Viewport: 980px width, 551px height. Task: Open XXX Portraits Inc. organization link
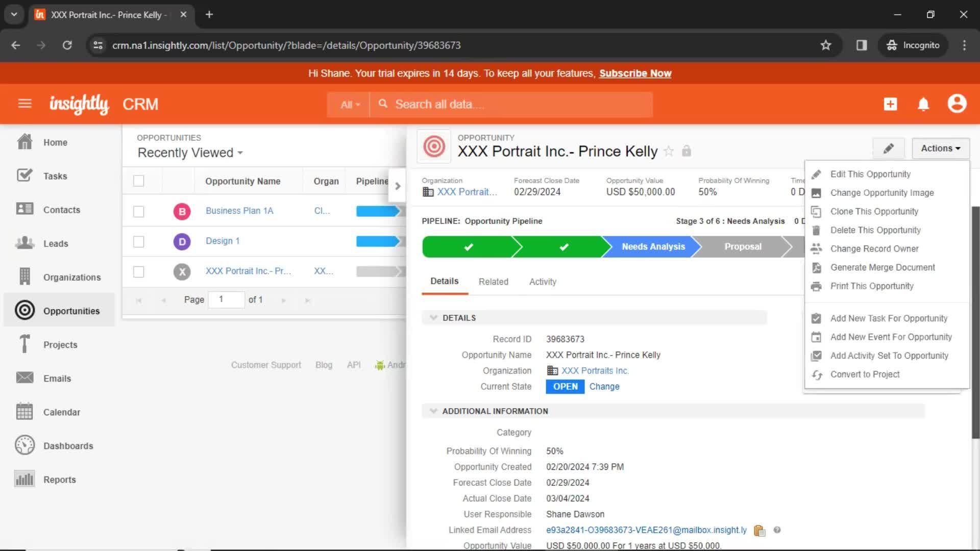[x=595, y=371]
